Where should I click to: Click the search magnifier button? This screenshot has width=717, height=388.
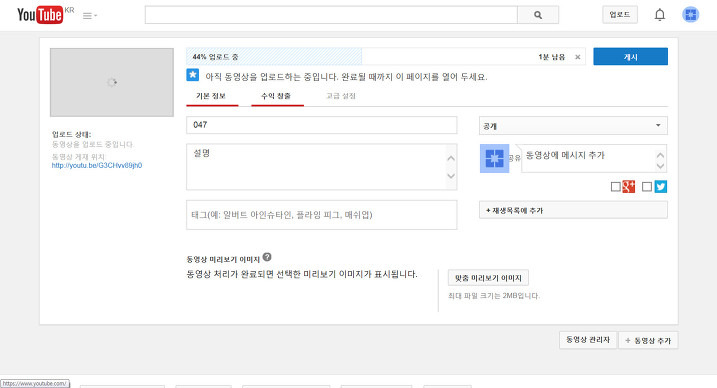538,15
